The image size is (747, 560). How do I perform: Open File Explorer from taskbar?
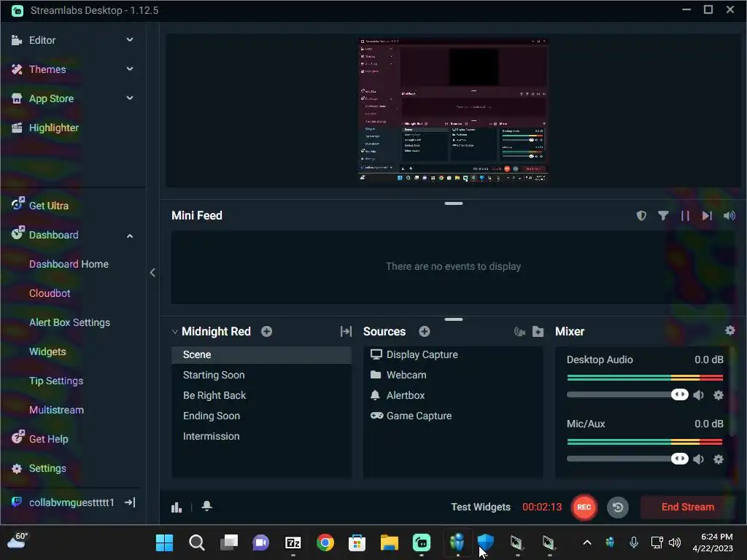tap(390, 542)
